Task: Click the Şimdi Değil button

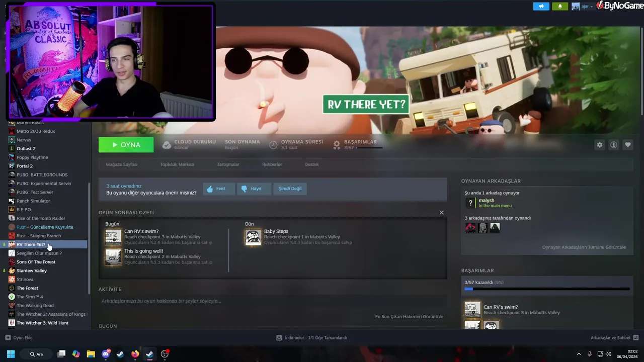Action: (x=290, y=189)
